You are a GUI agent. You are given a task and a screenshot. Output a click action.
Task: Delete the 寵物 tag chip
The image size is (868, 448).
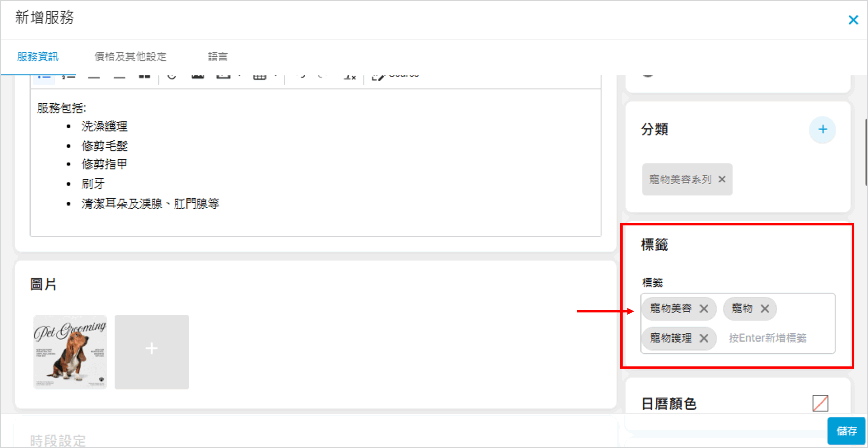click(x=765, y=309)
